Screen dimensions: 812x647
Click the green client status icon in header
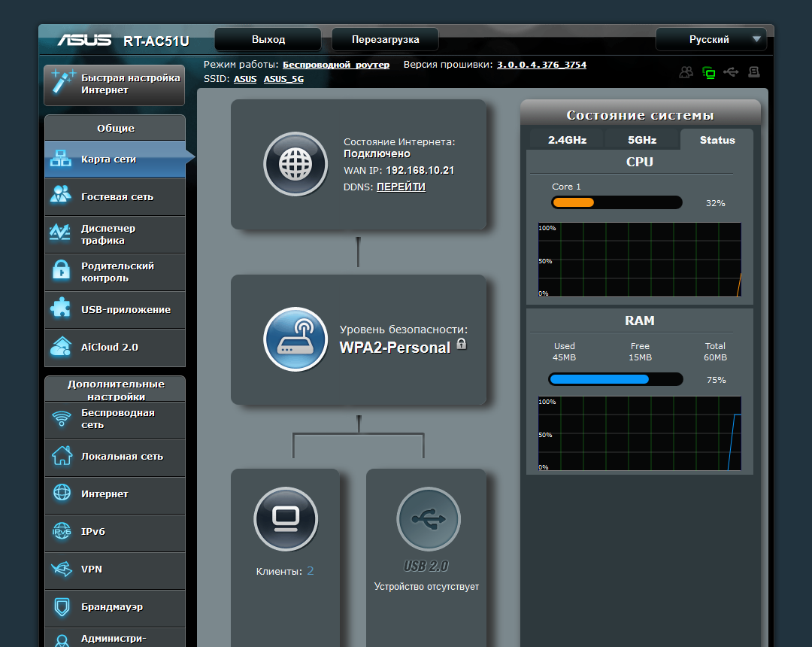pyautogui.click(x=708, y=72)
